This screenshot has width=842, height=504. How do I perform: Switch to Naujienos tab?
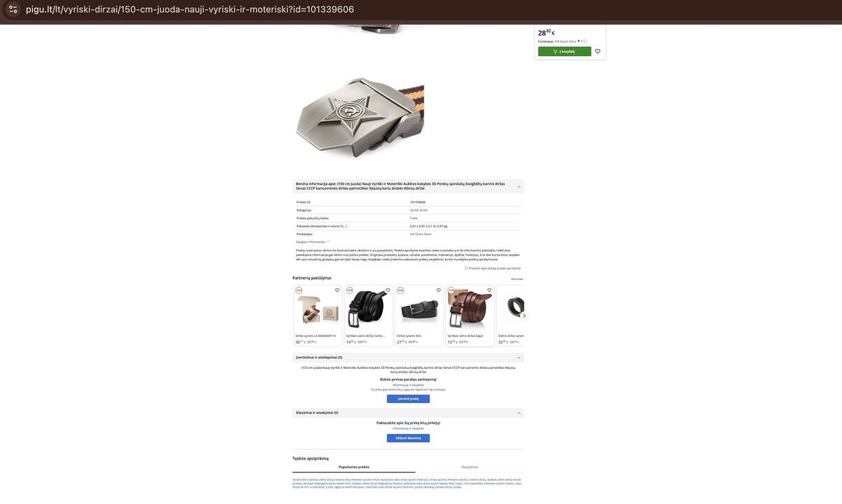(x=470, y=467)
